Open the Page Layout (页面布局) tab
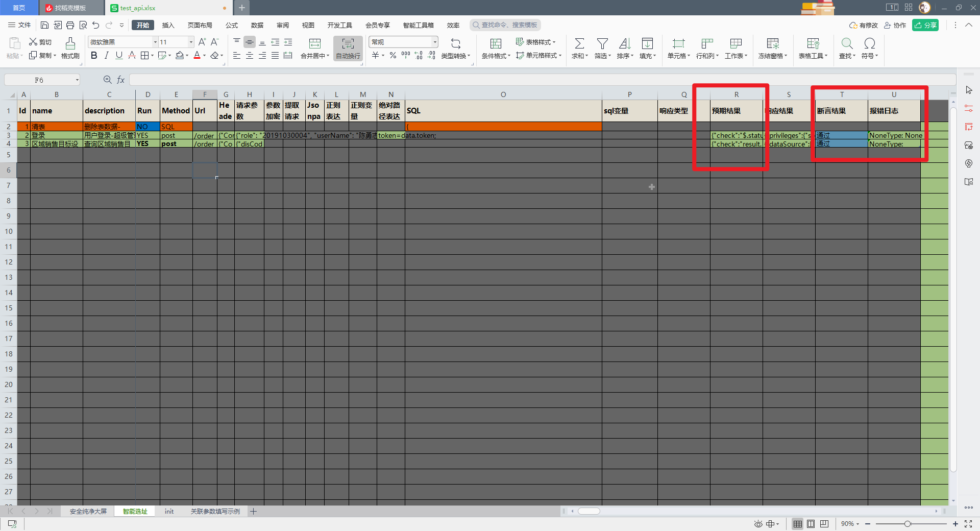The width and height of the screenshot is (980, 531). pos(200,25)
